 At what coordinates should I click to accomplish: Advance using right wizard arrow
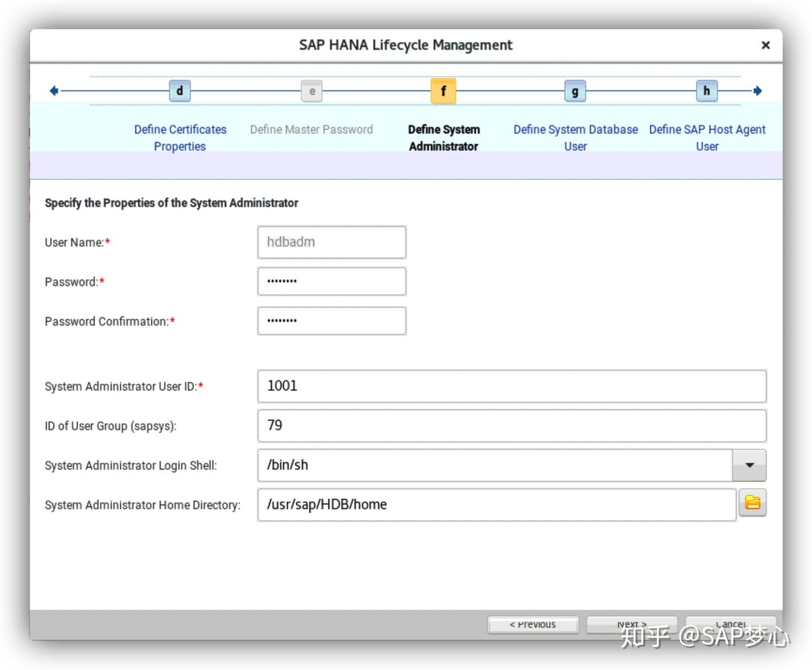pyautogui.click(x=758, y=91)
